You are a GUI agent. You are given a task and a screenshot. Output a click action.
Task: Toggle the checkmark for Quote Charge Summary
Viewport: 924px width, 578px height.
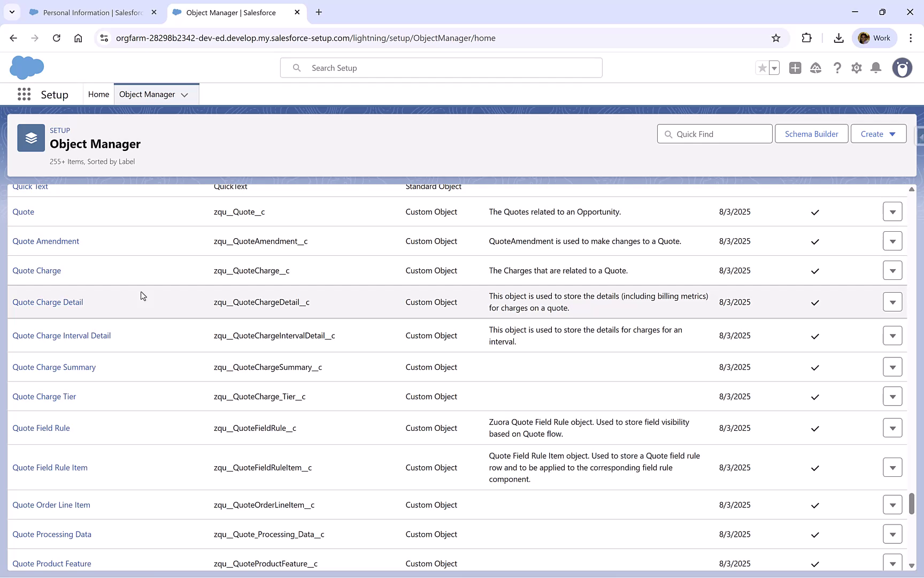coord(814,368)
